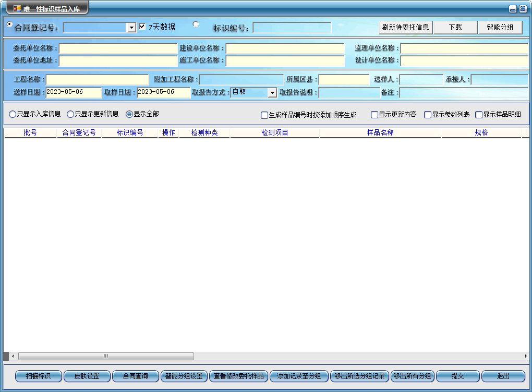Click the scrollbar left arrow
The image size is (532, 392).
tap(13, 356)
